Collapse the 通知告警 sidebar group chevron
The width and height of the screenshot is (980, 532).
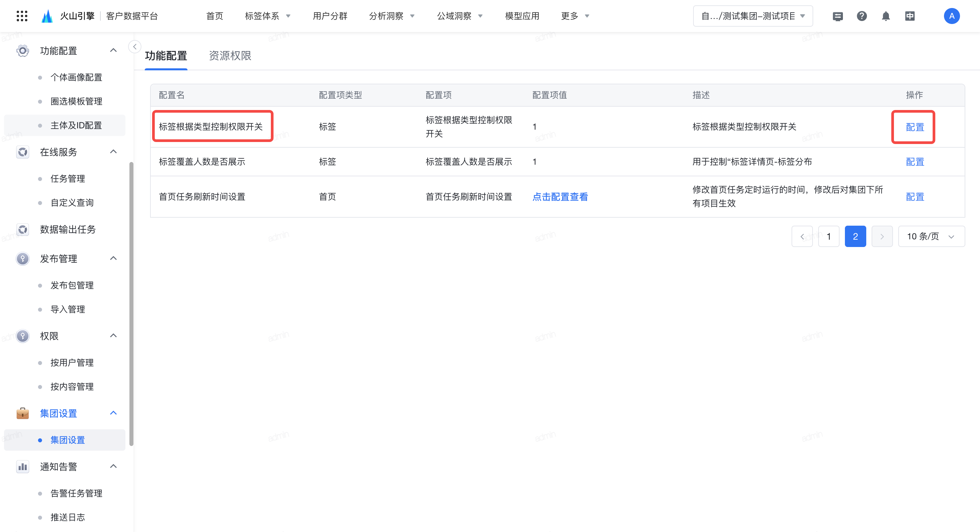(x=113, y=466)
